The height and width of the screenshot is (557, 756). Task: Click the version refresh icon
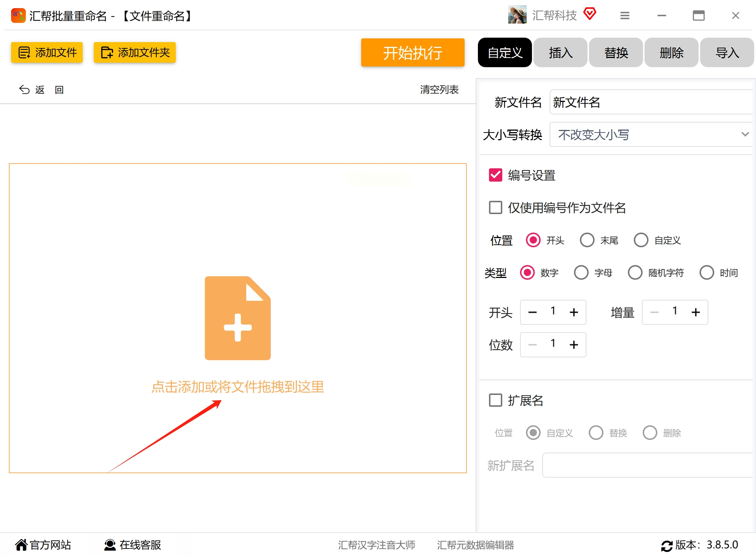667,546
